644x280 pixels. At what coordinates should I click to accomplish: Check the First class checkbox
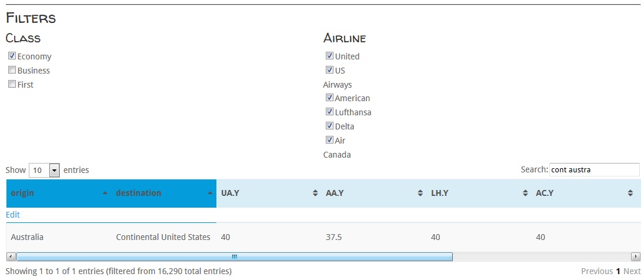coord(12,85)
